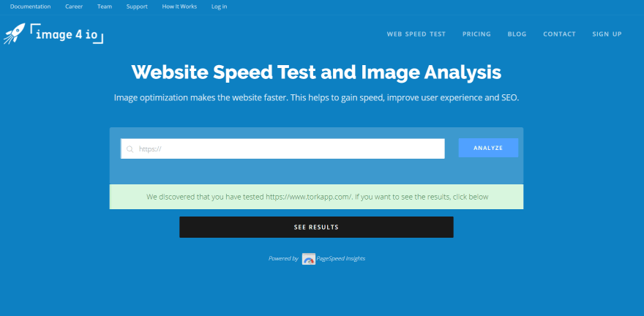Viewport: 644px width, 316px height.
Task: Click the Log in link
Action: click(x=219, y=7)
